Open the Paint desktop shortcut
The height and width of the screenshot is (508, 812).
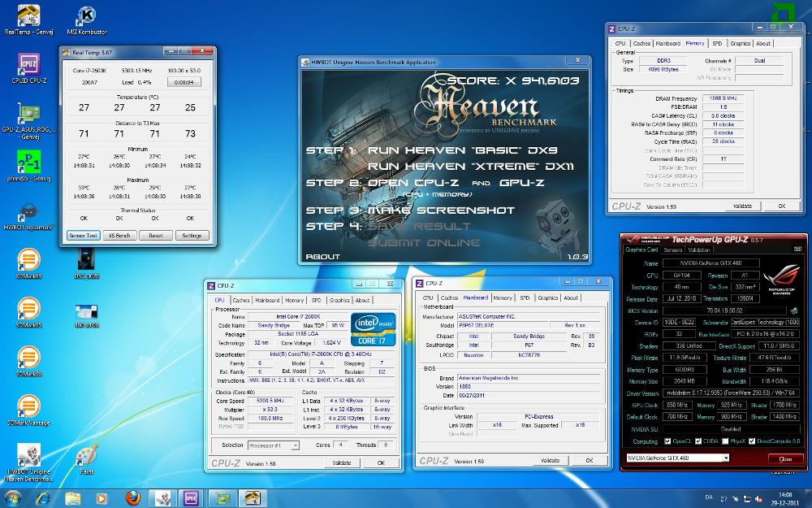(x=87, y=459)
